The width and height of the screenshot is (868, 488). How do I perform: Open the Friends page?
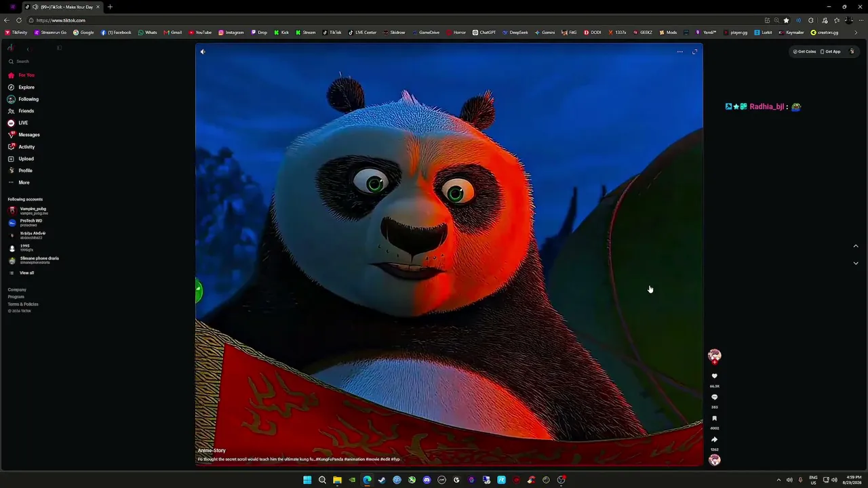(21, 111)
